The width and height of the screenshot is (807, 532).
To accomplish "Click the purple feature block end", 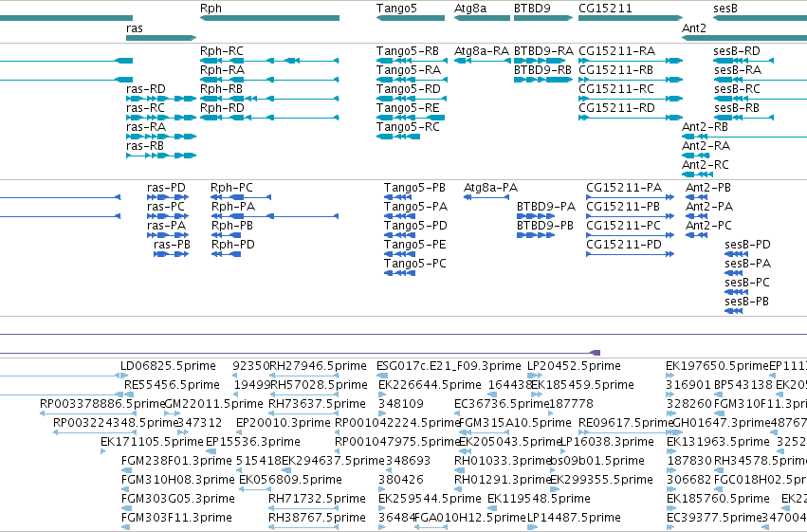I will point(595,353).
